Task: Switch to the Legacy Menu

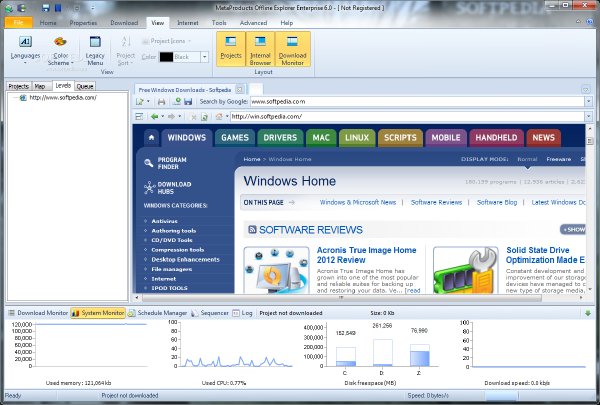Action: (x=95, y=51)
